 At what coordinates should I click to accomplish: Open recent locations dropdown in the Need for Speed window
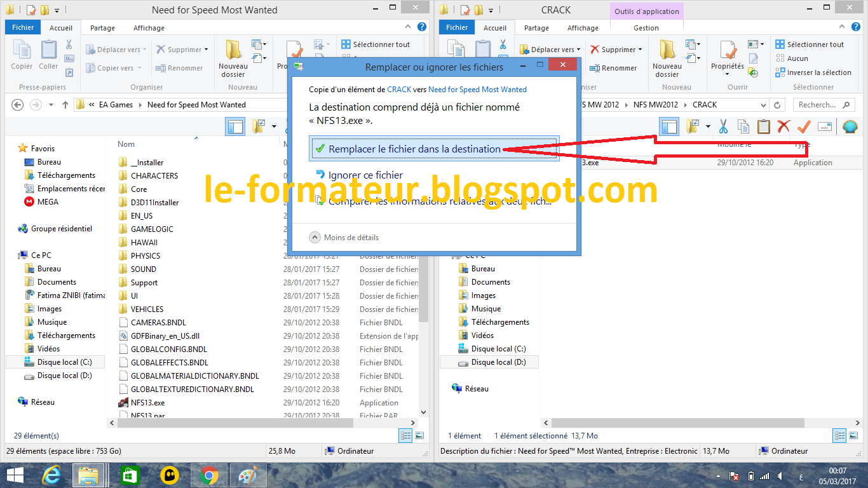[50, 105]
